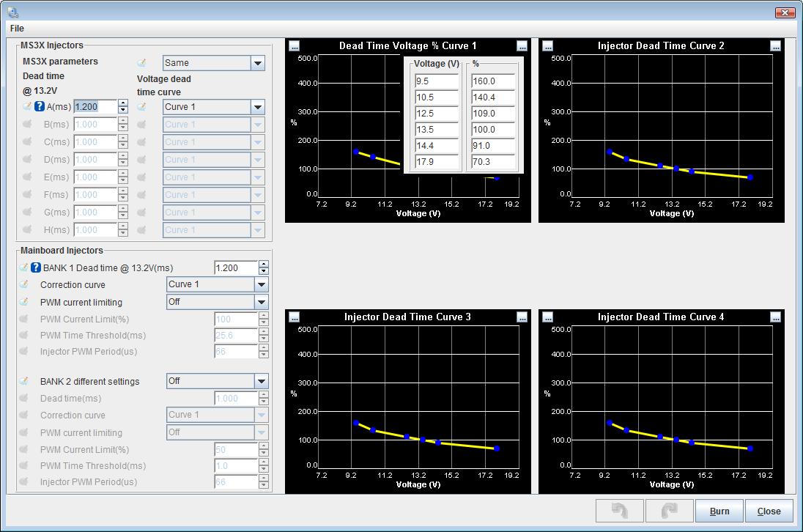Click the 9.5 voltage cell in table
803x532 pixels.
[436, 81]
